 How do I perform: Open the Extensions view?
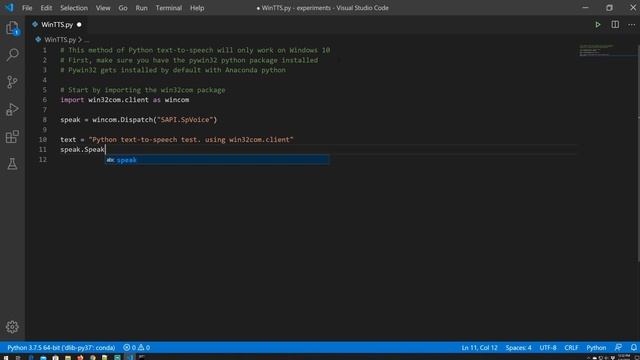tap(12, 137)
